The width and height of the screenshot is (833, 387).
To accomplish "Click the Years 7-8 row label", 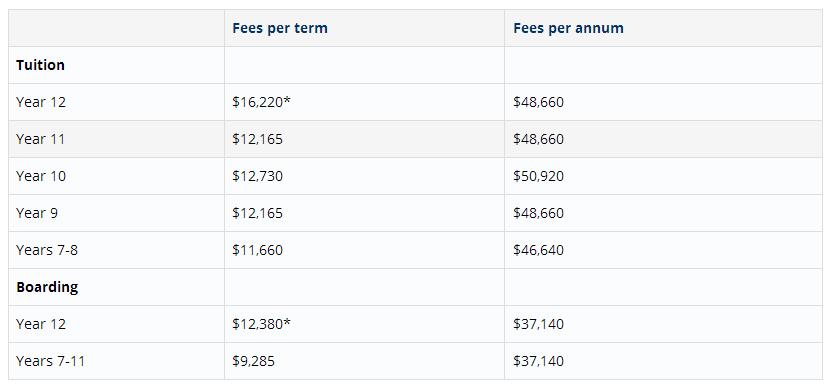I will click(x=47, y=250).
